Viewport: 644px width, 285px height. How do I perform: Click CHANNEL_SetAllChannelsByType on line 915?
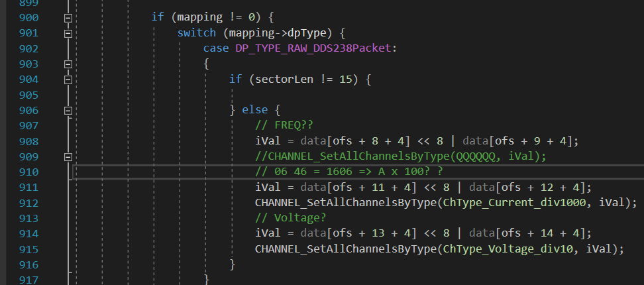345,249
